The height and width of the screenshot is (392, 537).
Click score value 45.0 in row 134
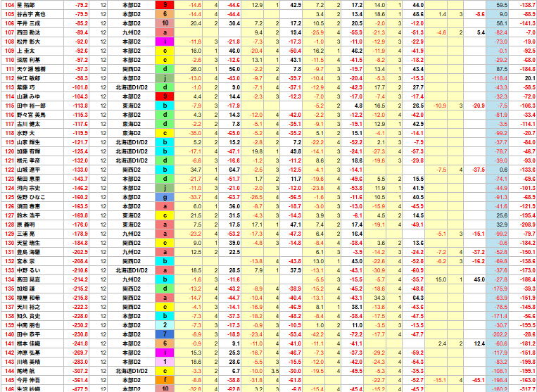(x=479, y=279)
